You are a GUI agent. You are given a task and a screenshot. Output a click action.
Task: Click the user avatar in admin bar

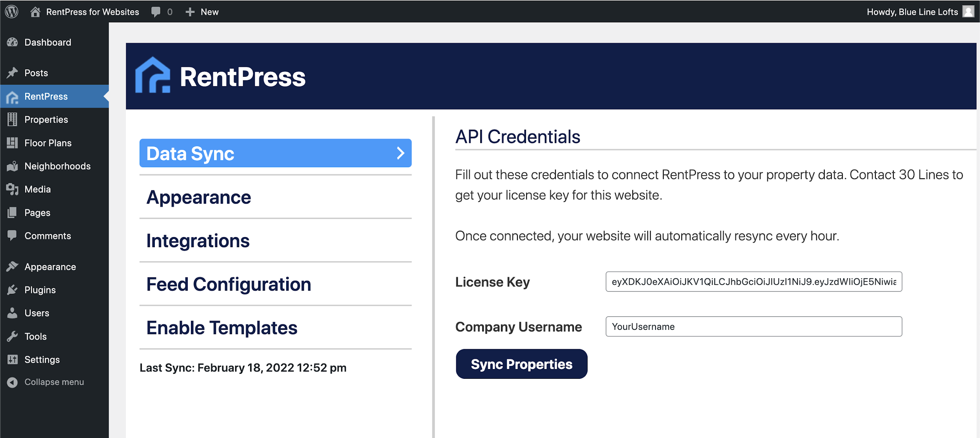(968, 12)
